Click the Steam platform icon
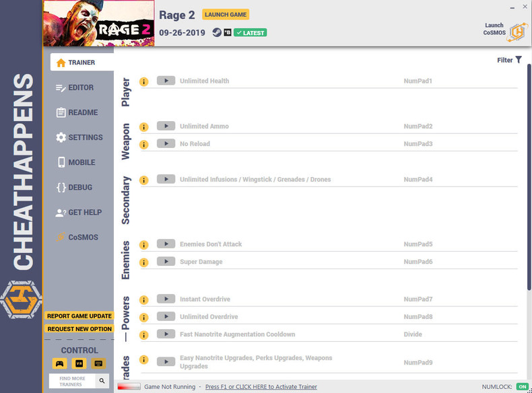 [217, 32]
